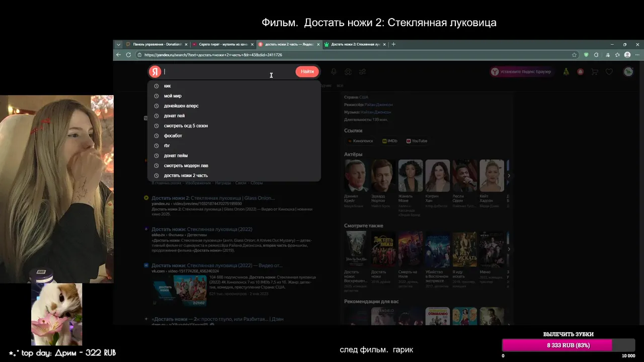Open the YouTube link

tap(417, 141)
